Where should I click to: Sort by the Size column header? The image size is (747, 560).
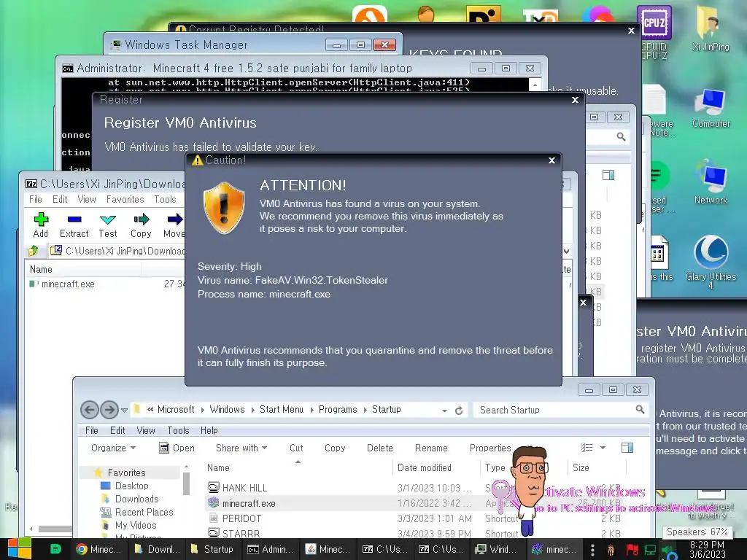click(x=581, y=467)
